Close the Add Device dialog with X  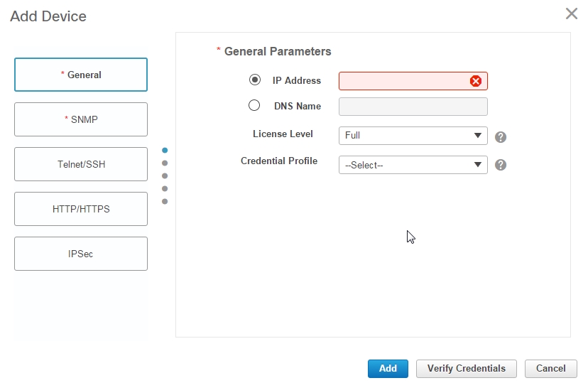[x=571, y=14]
